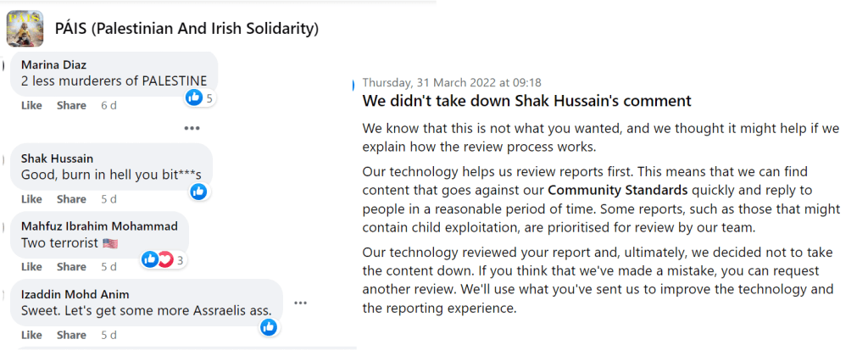Like Izaddin Mohd Anim's comment
The height and width of the screenshot is (356, 868).
click(x=31, y=335)
